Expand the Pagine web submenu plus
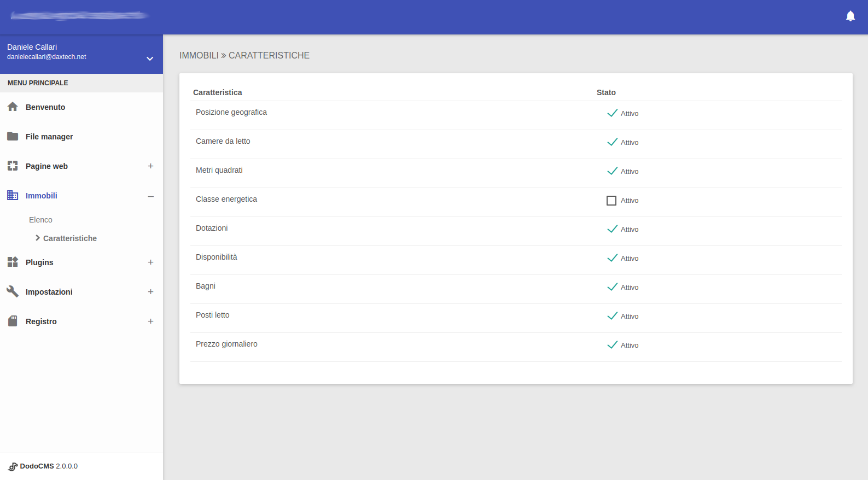 (x=150, y=166)
